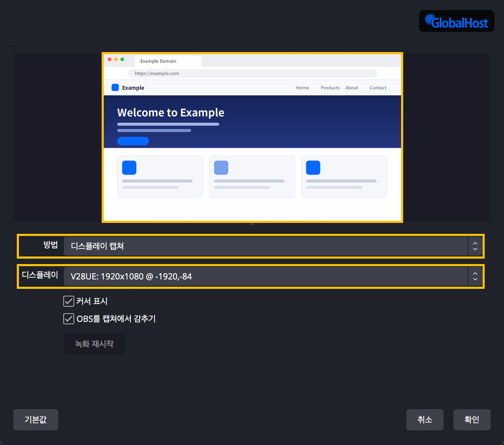Click the Contact link in preview

click(x=378, y=88)
